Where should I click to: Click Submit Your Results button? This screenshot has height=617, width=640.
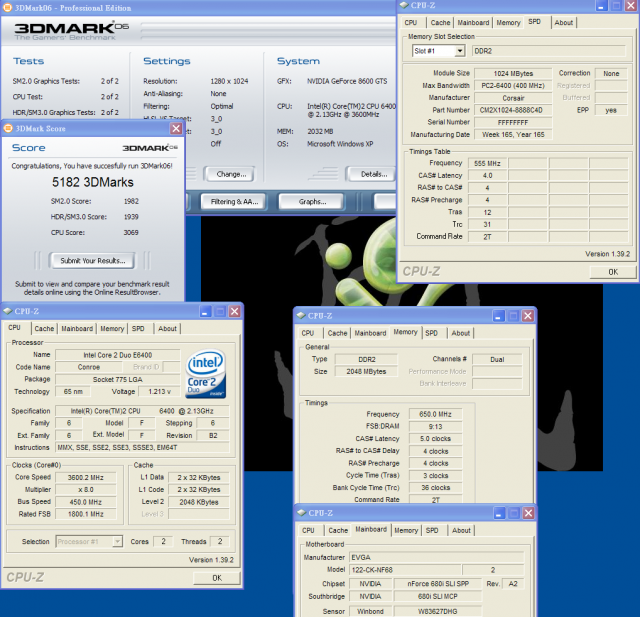pos(92,260)
